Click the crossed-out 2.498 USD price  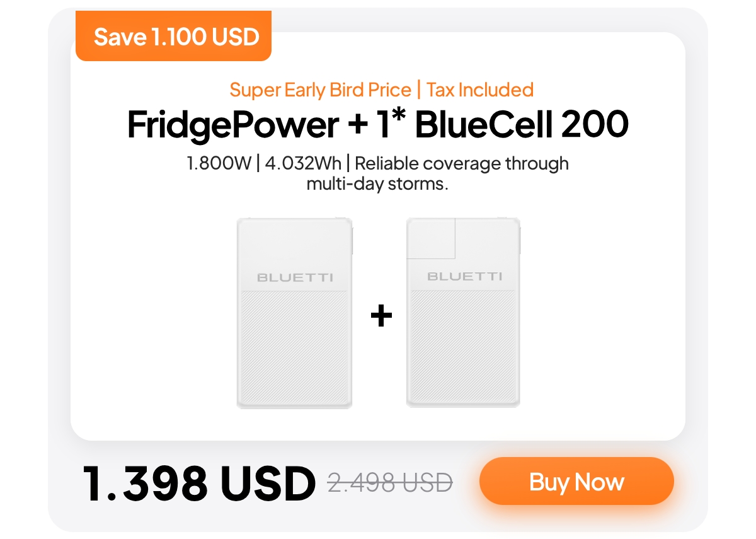(x=389, y=484)
